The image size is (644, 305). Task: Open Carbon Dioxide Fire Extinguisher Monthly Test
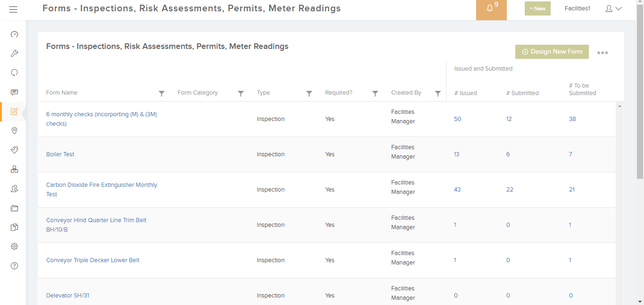[x=102, y=190]
